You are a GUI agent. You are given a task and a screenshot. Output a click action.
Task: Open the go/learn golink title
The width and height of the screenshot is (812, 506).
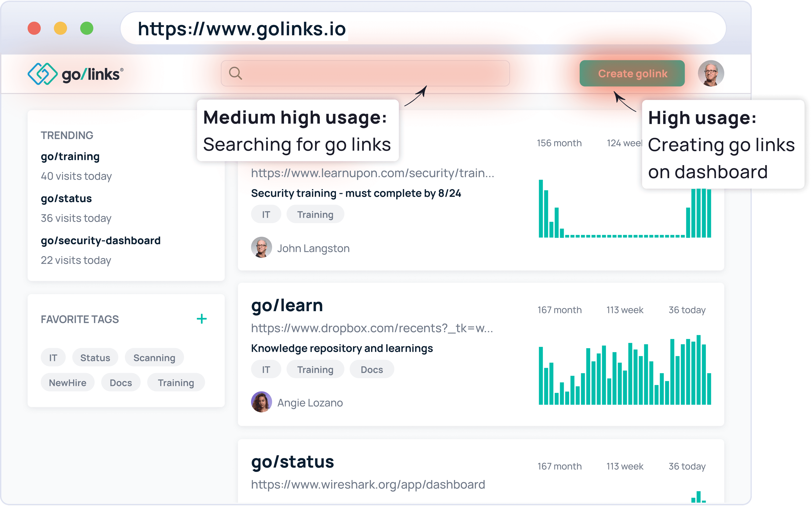287,305
